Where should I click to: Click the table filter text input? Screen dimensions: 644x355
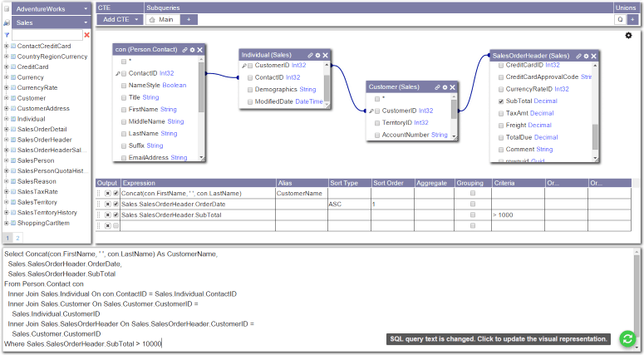coord(47,36)
